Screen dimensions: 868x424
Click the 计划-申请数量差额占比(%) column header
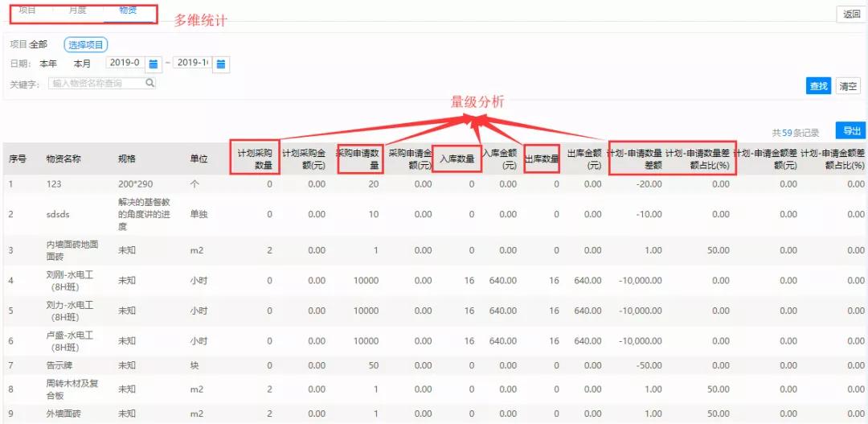click(697, 158)
